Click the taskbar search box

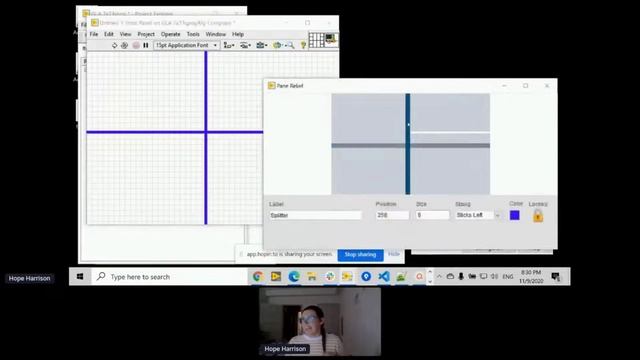169,277
